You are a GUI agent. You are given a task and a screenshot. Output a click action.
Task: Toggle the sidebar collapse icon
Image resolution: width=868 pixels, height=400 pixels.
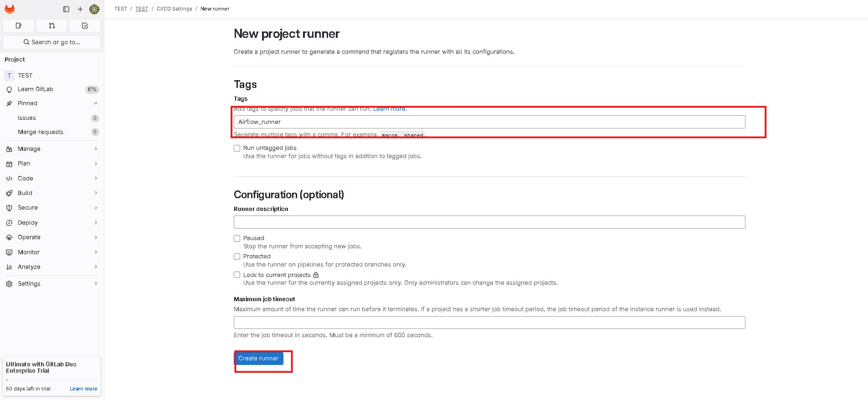(66, 9)
